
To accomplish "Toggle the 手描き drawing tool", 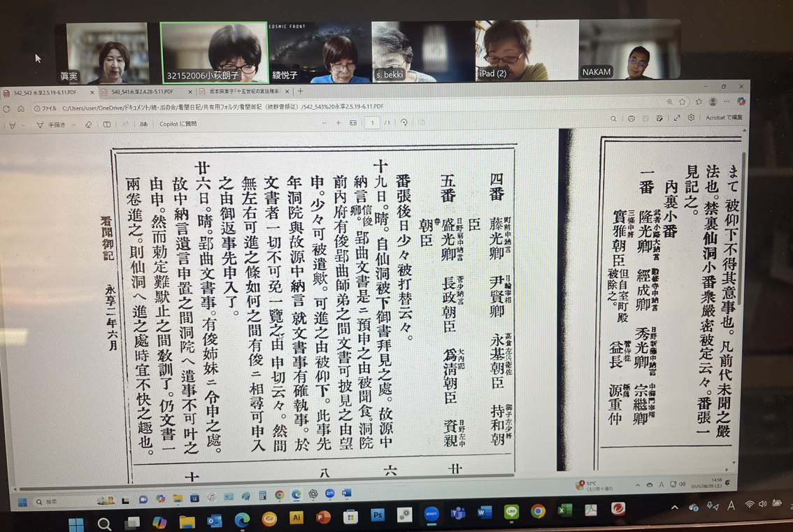I will pyautogui.click(x=51, y=125).
